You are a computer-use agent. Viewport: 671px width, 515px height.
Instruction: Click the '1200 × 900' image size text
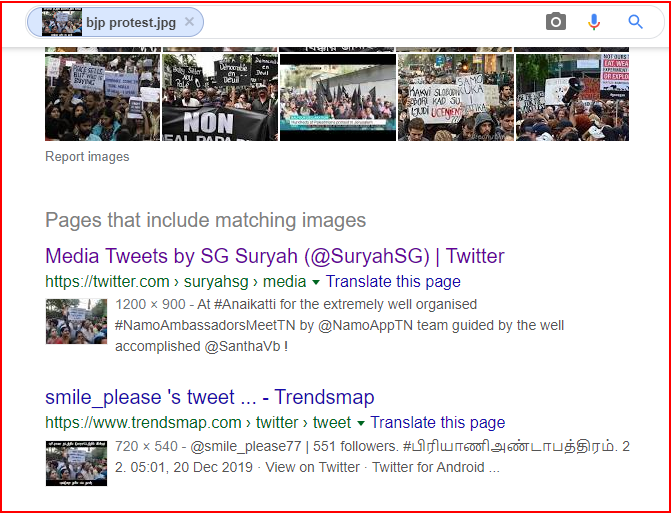pos(150,304)
